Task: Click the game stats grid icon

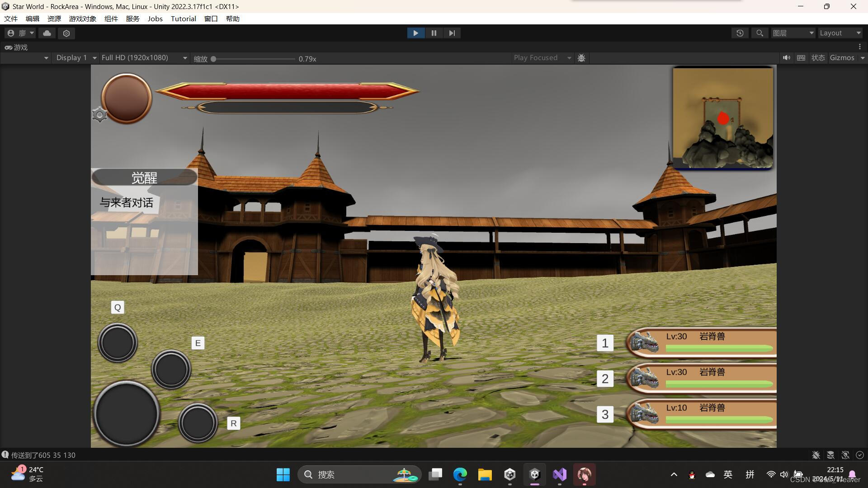Action: 801,58
